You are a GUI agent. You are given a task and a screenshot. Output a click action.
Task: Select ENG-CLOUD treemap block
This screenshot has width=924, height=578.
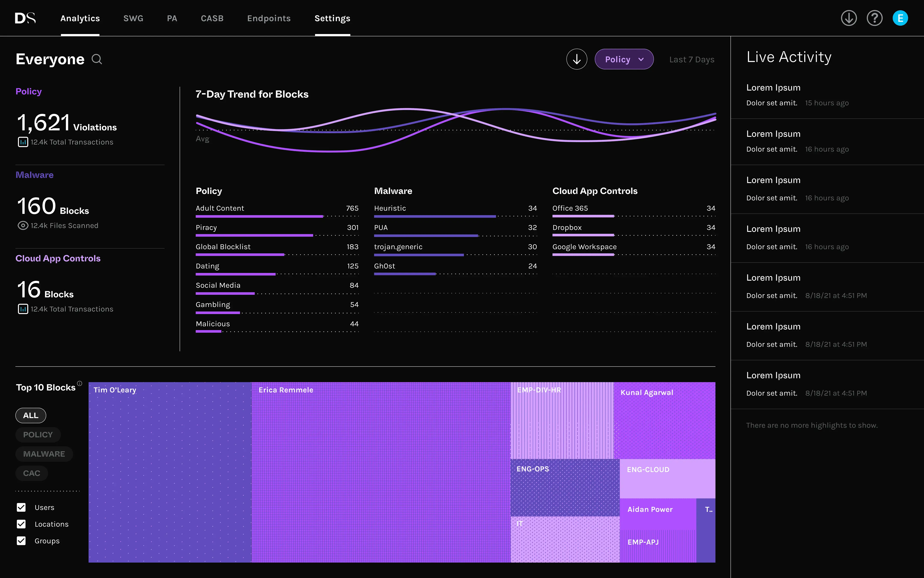tap(667, 479)
